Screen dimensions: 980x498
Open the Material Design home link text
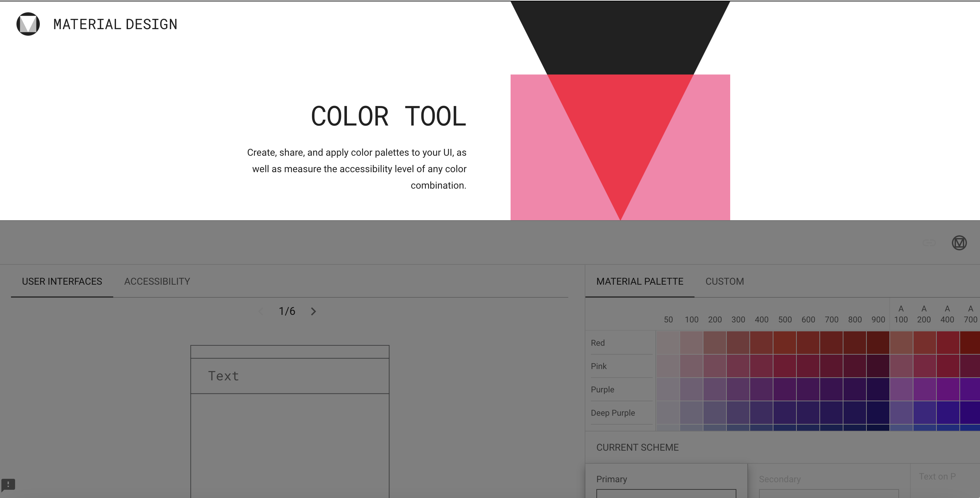115,24
